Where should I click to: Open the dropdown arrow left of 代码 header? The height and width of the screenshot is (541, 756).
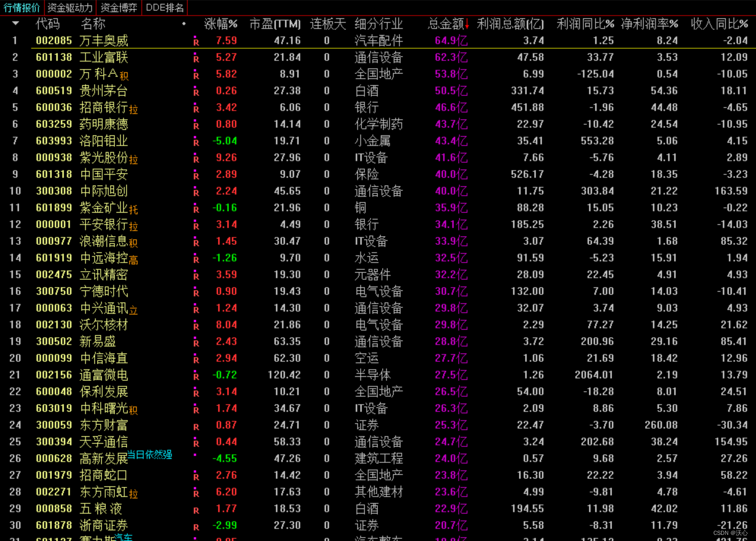[16, 23]
